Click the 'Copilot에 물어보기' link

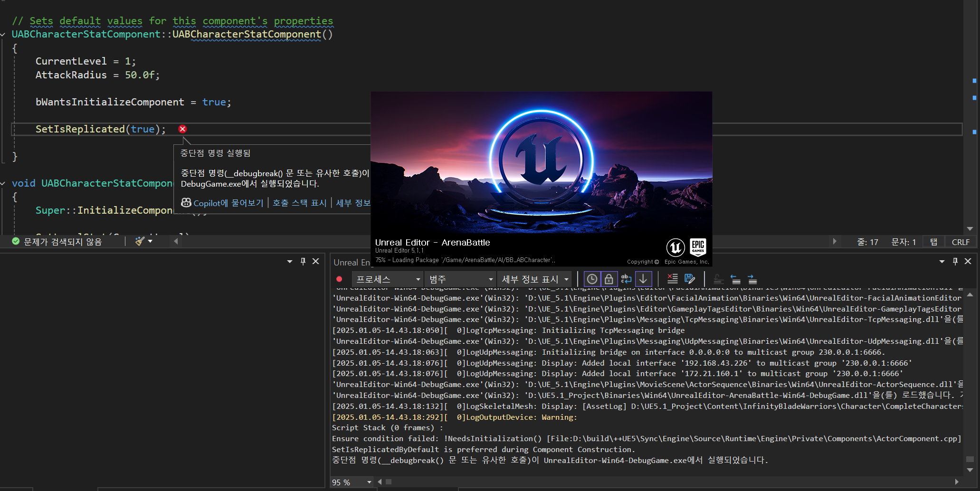pyautogui.click(x=228, y=203)
